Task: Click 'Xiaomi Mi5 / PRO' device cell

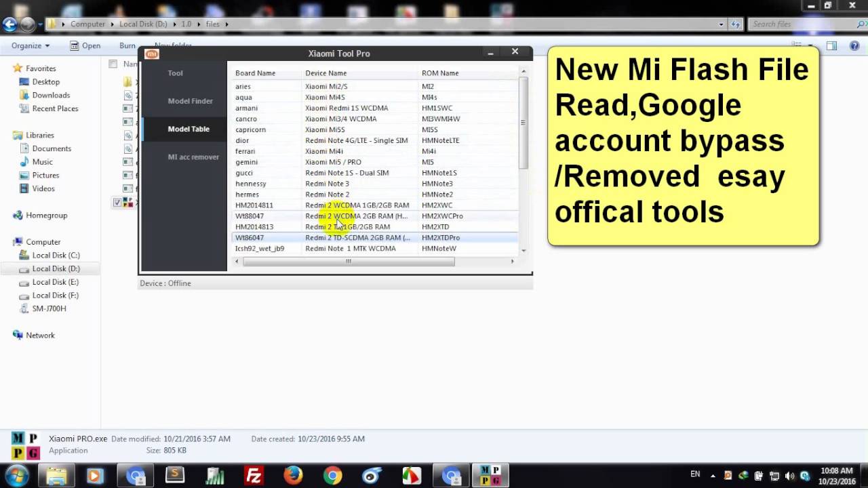Action: point(333,162)
